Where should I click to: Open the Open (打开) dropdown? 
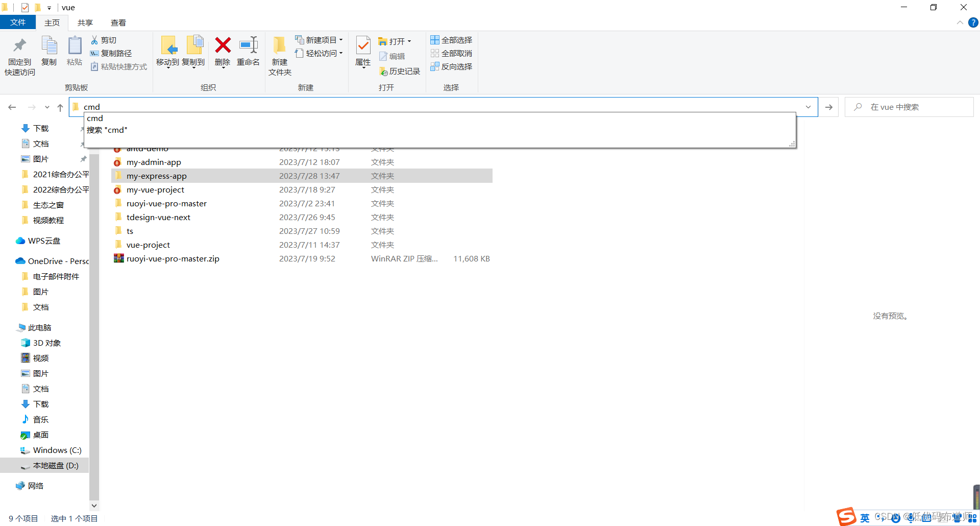click(395, 41)
